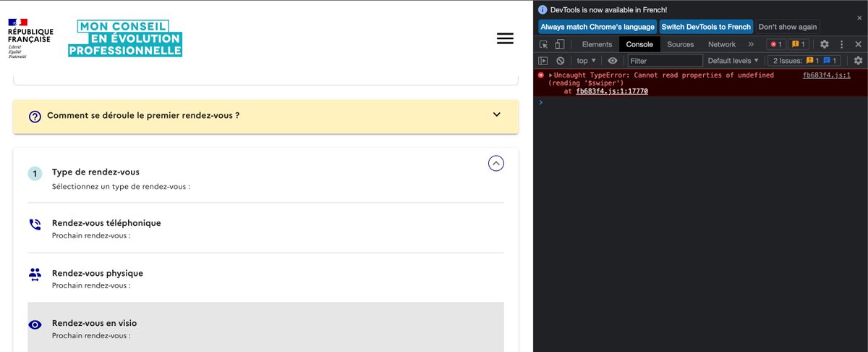Open the fb683f4.js:1:17770 stack trace link
868x352 pixels.
[x=612, y=91]
